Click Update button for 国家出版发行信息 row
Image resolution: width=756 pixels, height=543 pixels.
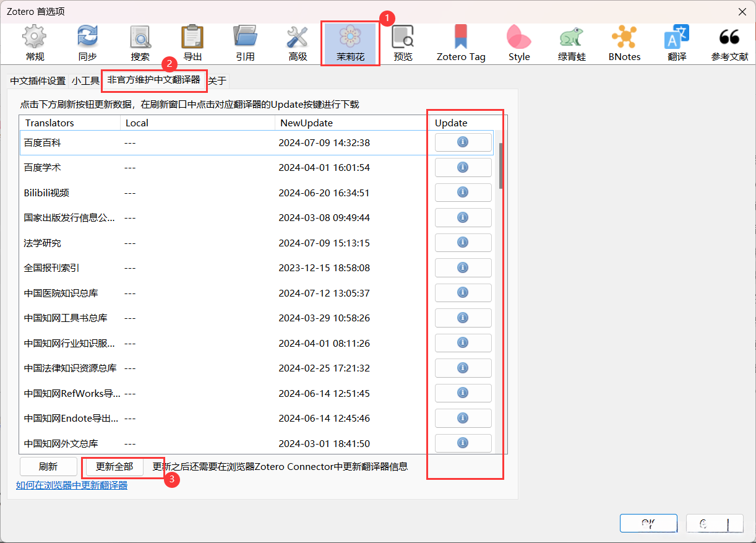[463, 217]
